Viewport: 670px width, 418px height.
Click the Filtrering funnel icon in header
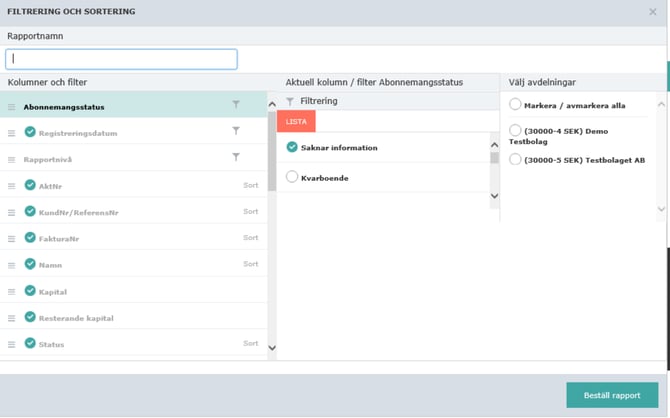pyautogui.click(x=290, y=102)
